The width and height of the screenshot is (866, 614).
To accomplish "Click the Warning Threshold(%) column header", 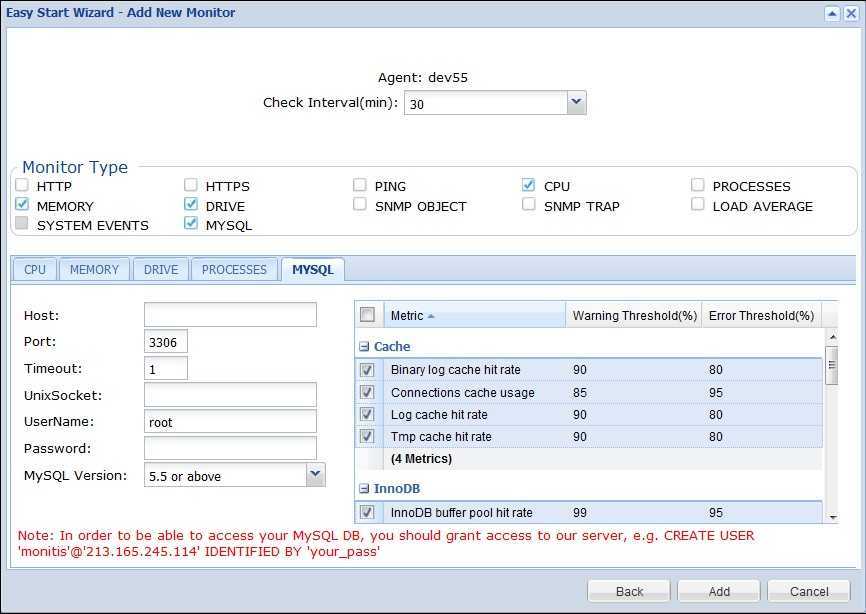I will 634,315.
